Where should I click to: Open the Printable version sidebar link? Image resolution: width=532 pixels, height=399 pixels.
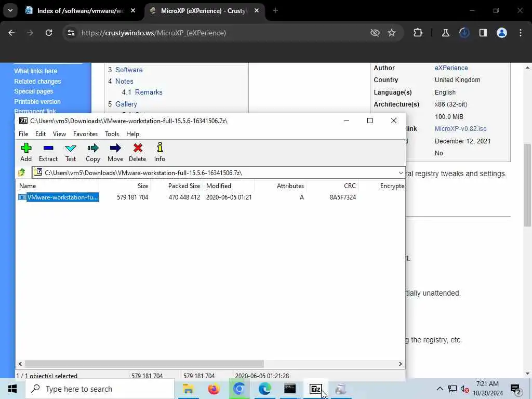coord(37,101)
